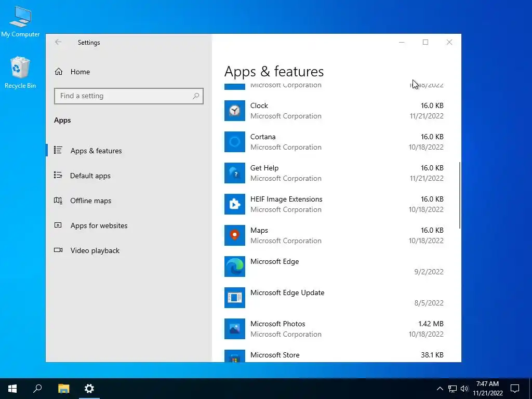Select the Recycle Bin desktop icon

20,73
